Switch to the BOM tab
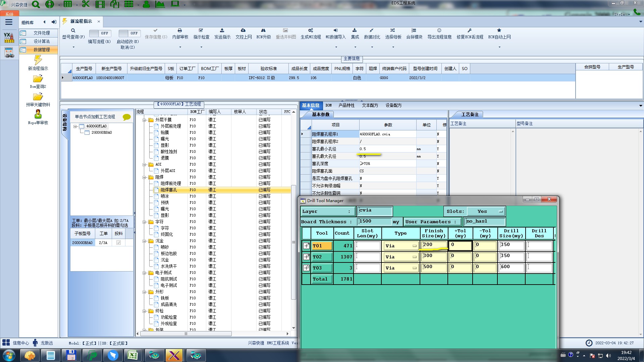 point(328,105)
